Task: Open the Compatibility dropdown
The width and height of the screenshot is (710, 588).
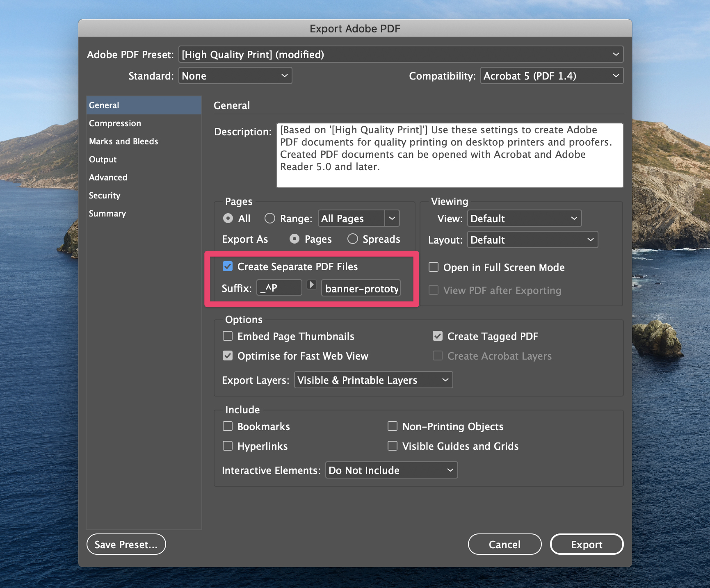Action: coord(552,75)
